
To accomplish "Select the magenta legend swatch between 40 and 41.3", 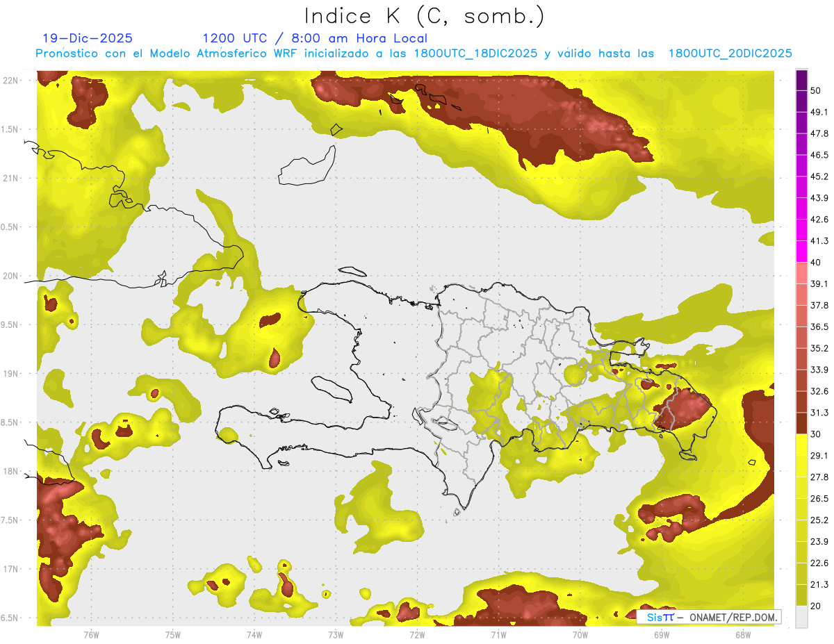I will [x=801, y=251].
